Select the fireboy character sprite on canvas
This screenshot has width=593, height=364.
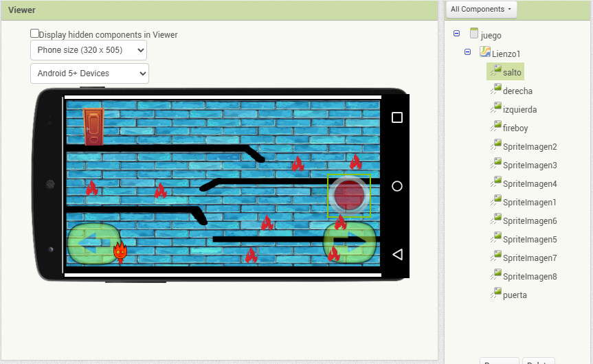120,252
